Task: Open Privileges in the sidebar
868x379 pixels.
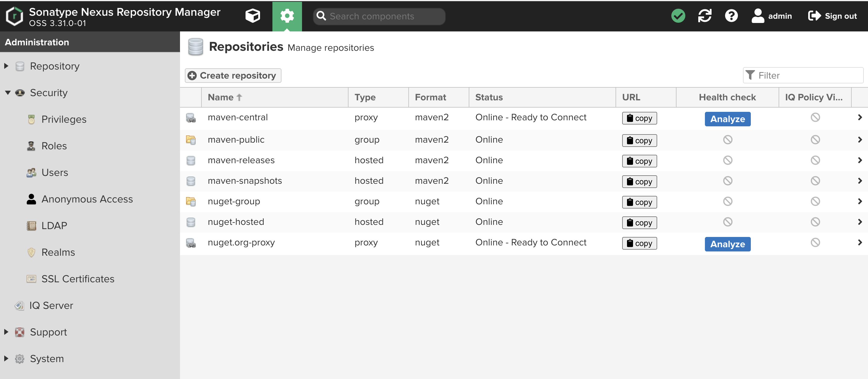Action: pos(64,119)
